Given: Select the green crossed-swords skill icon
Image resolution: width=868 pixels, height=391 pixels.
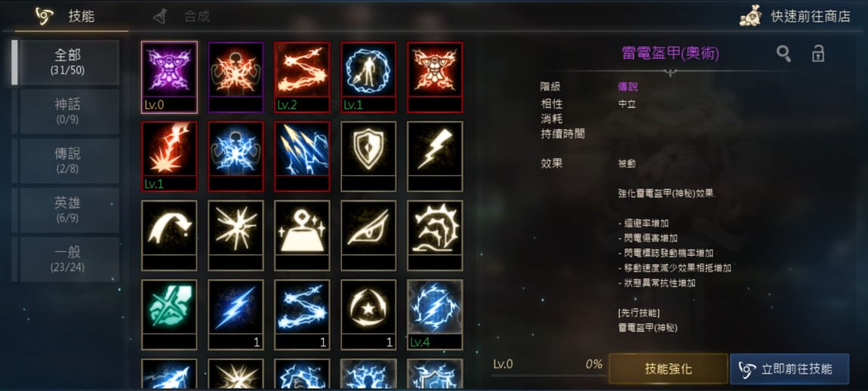Looking at the screenshot, I should click(169, 315).
